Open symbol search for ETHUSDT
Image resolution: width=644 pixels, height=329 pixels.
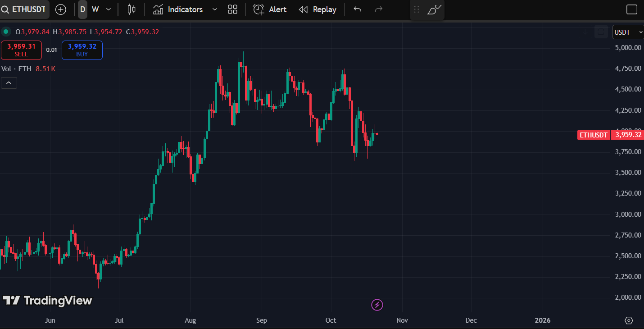[24, 9]
